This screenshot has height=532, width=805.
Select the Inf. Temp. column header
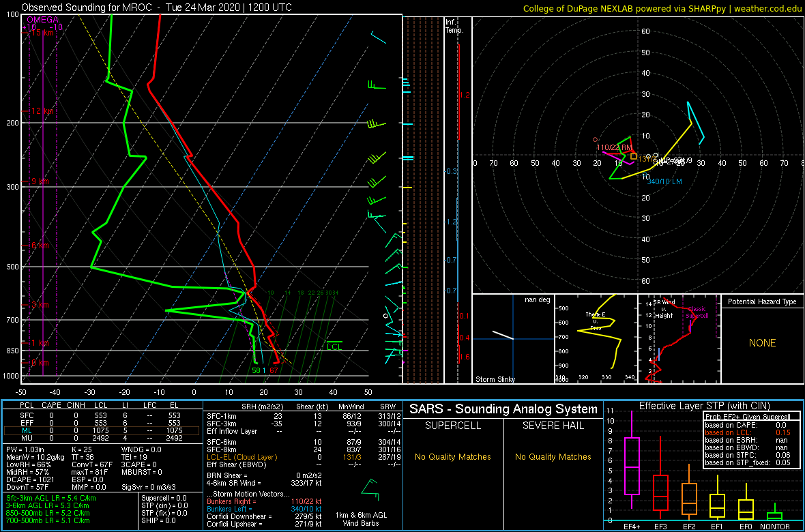[454, 26]
